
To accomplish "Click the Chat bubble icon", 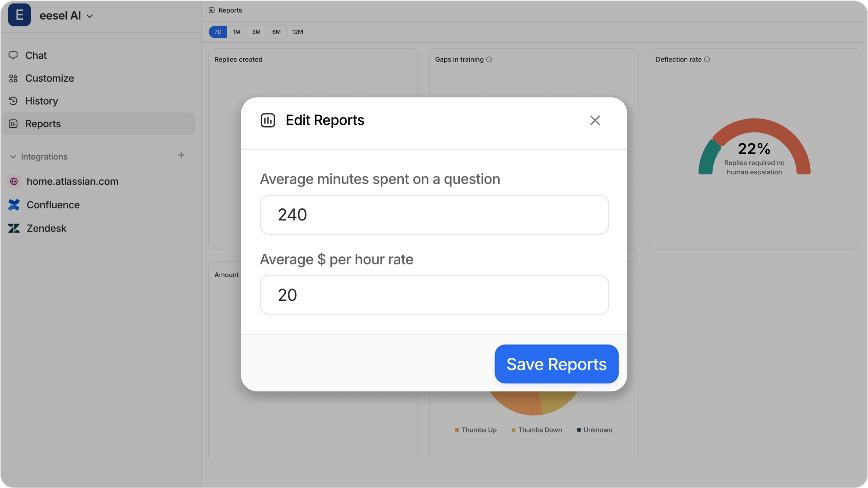I will 13,55.
